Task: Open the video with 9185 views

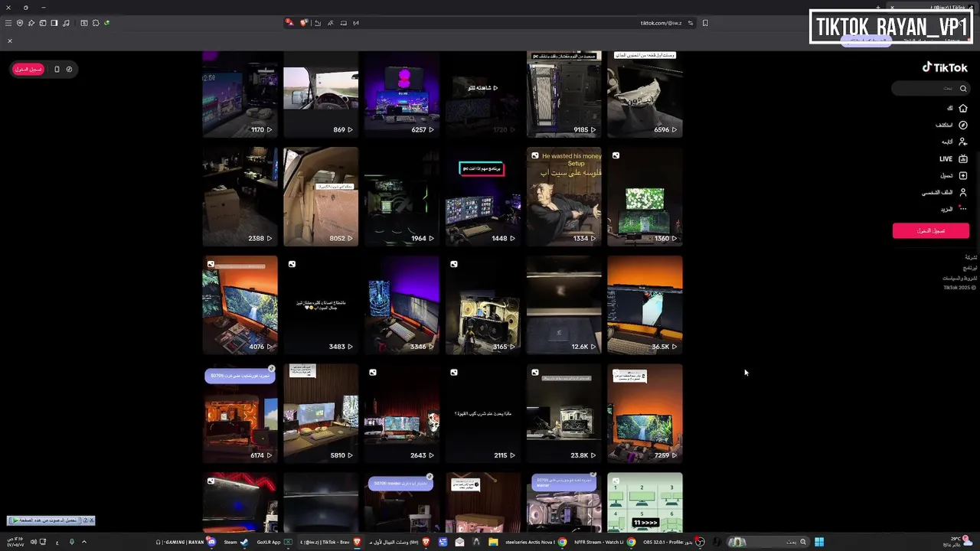Action: pos(564,94)
